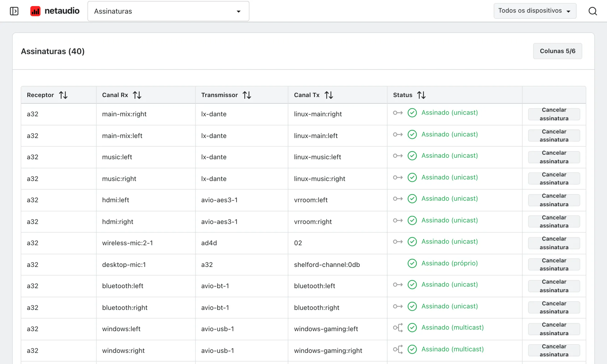Sort by Status column arrows
This screenshot has width=607, height=364.
(421, 95)
